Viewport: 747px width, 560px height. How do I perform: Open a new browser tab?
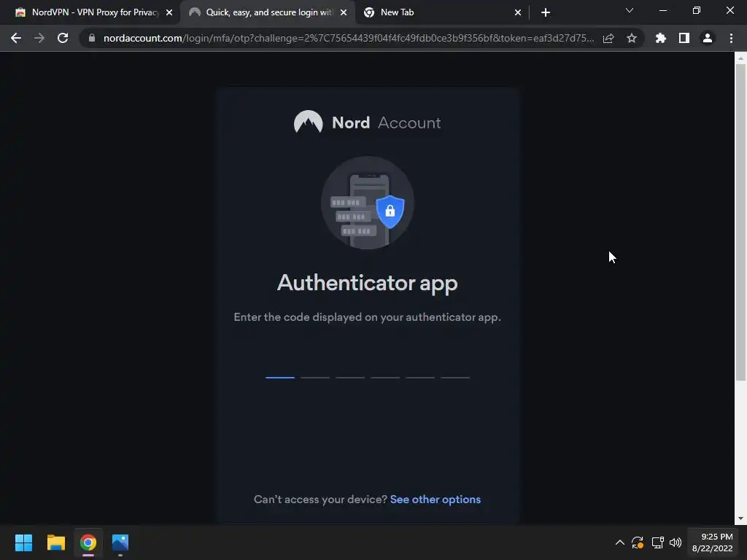point(546,13)
